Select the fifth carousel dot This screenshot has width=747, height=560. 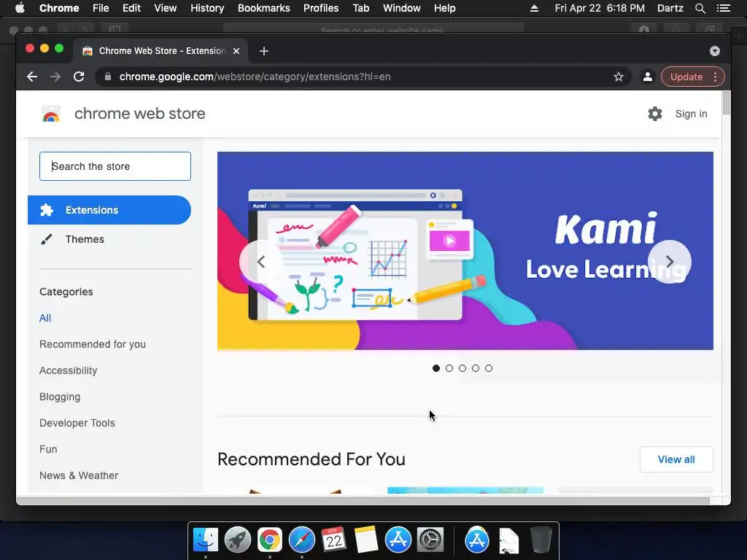pyautogui.click(x=489, y=368)
